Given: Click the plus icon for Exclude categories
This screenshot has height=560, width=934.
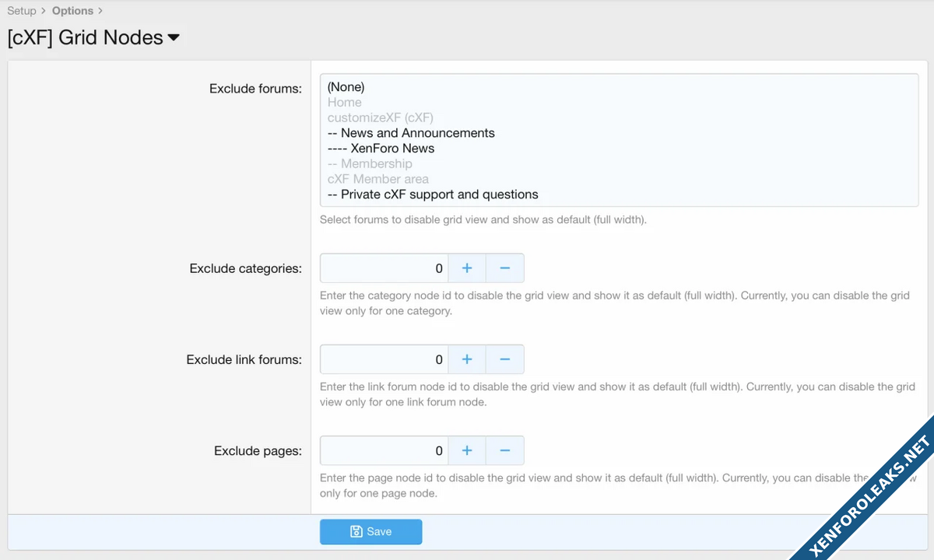Looking at the screenshot, I should (x=467, y=268).
